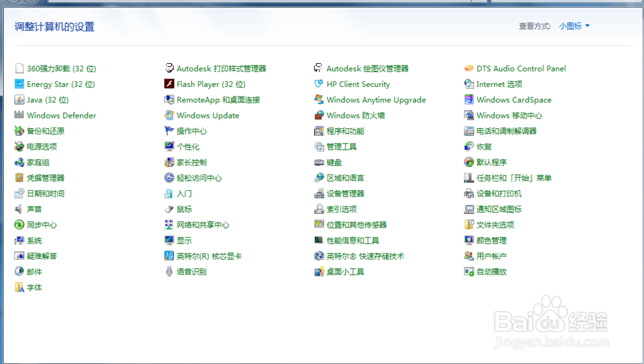Screen dimensions: 644x364
Task: Click the 鼠标 mouse icon
Action: pyautogui.click(x=169, y=209)
